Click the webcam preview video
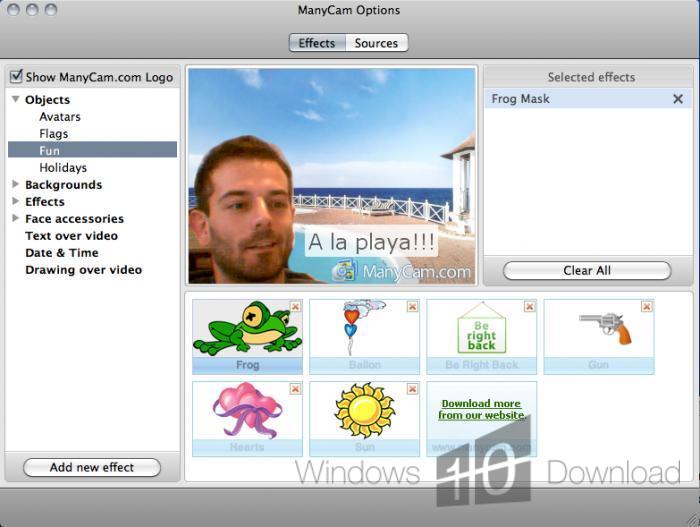700x527 pixels. [332, 176]
